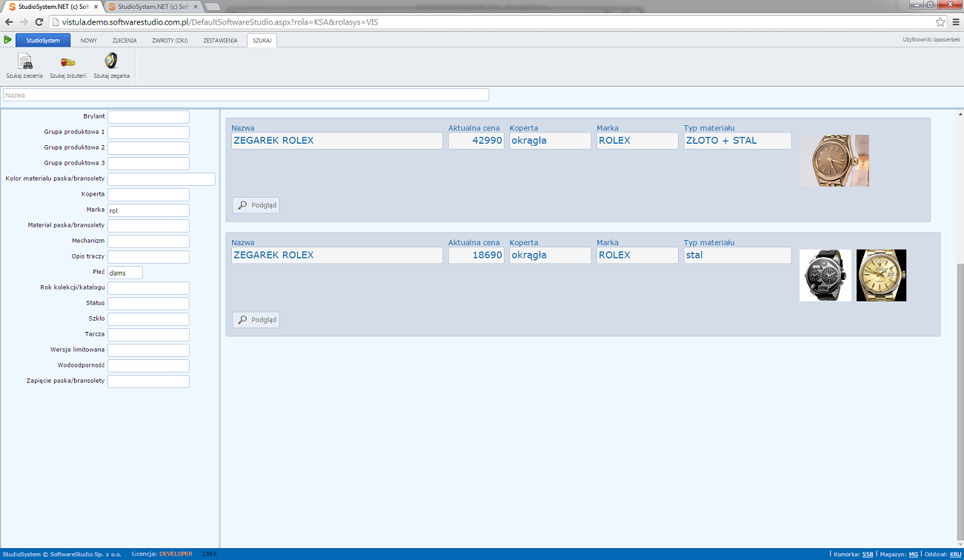
Task: Click Podgląd for the 42990 Rolex watch
Action: point(256,205)
